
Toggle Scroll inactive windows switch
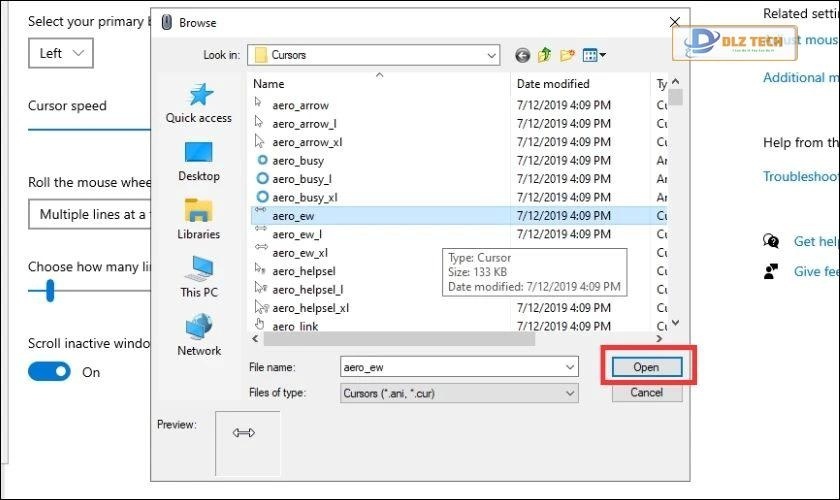click(x=49, y=371)
